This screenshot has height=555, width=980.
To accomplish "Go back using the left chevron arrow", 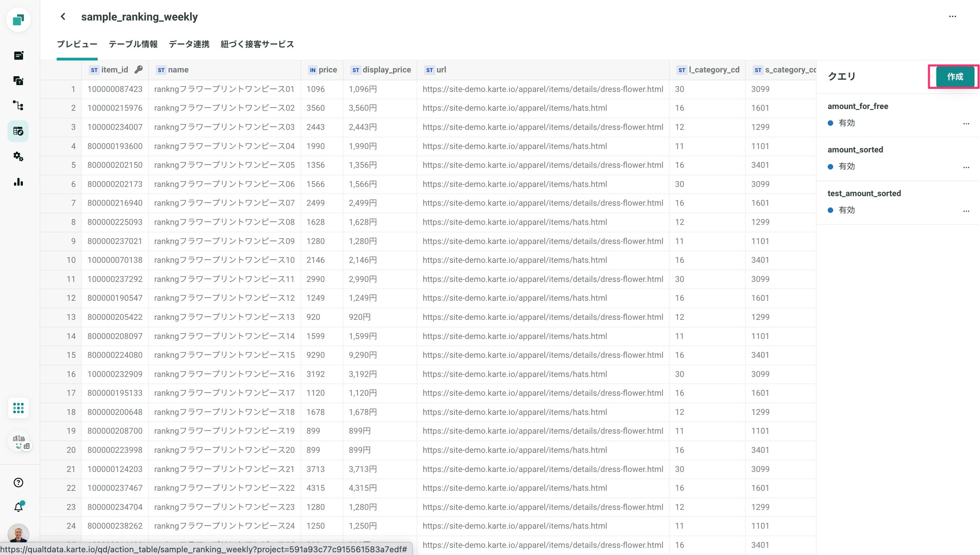I will pyautogui.click(x=63, y=16).
